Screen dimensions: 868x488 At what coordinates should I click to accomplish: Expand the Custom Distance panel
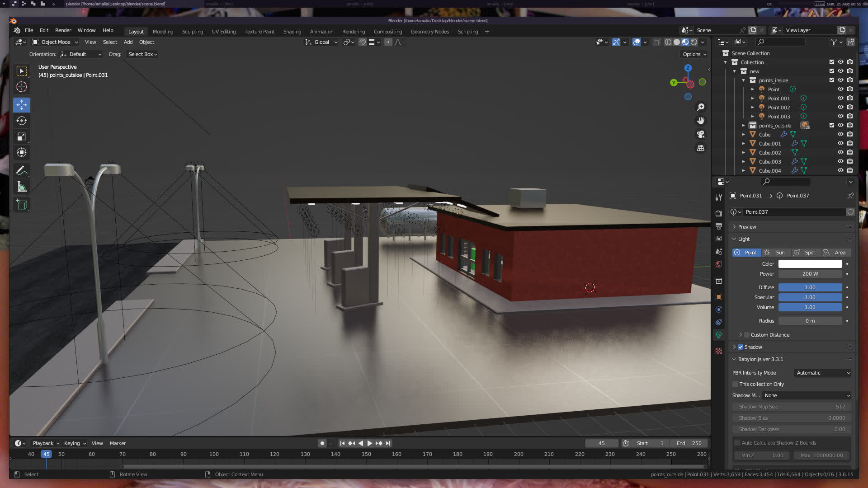click(741, 335)
